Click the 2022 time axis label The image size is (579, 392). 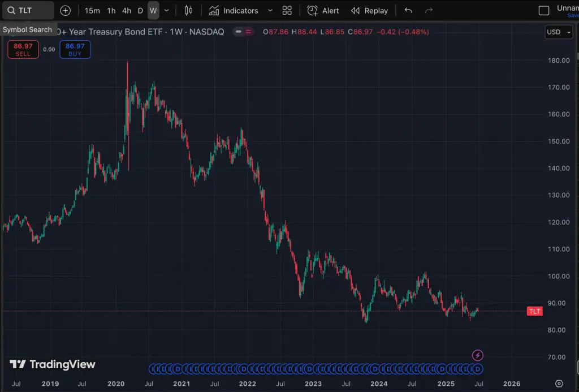(x=248, y=384)
